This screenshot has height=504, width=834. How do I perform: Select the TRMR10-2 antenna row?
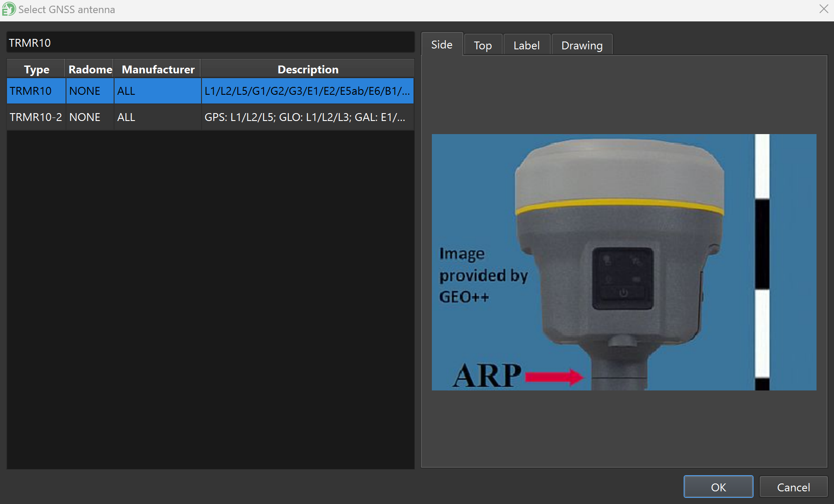click(36, 117)
